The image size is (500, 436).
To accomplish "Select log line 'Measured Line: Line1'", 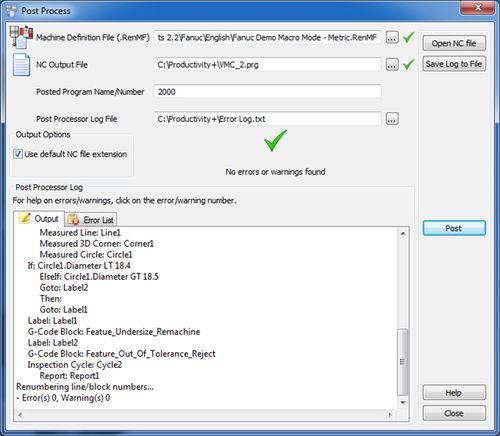I will click(80, 233).
